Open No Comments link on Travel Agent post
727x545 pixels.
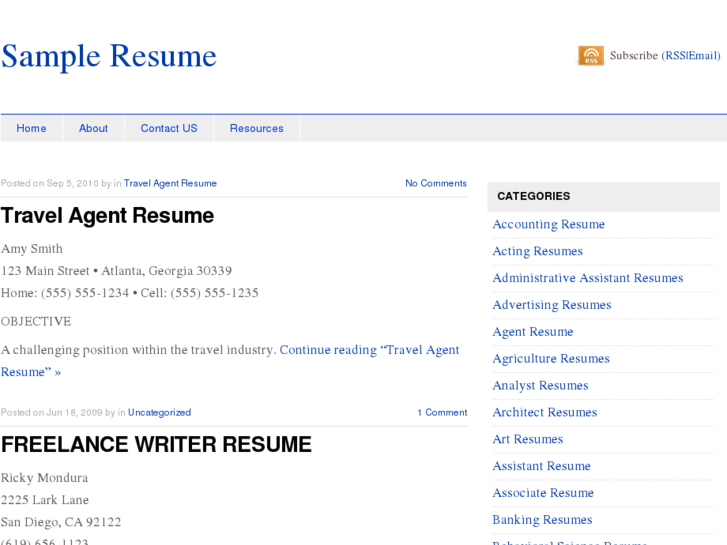(x=436, y=183)
